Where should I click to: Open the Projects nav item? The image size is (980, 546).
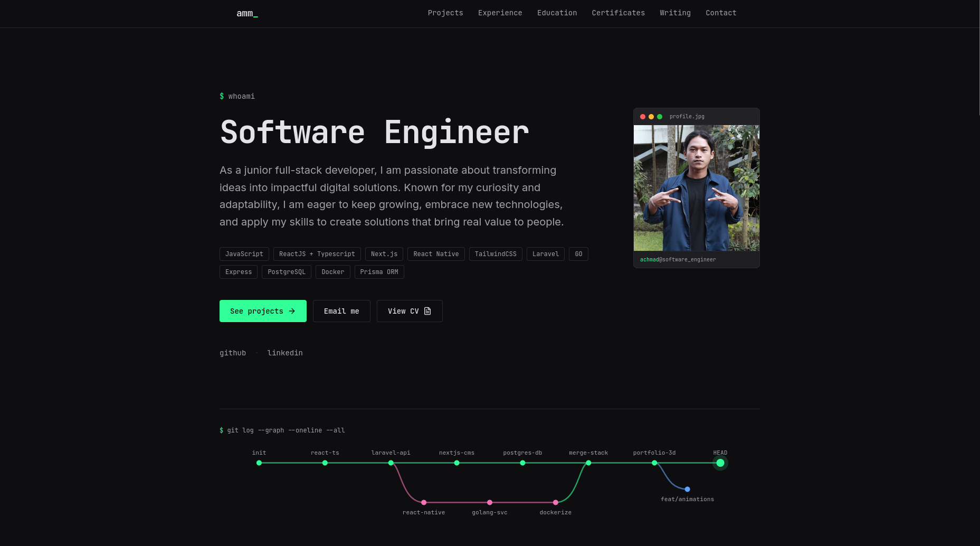pyautogui.click(x=445, y=13)
